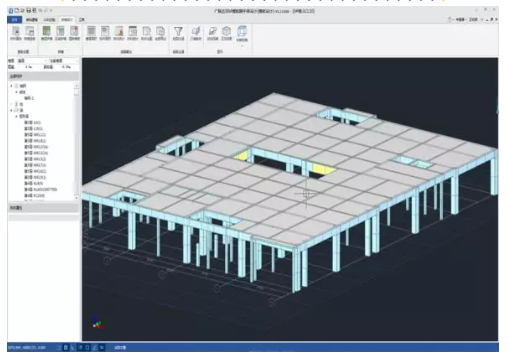Click the stacked copy-documents icon before the funnel
This screenshot has width=509, height=360.
click(x=160, y=31)
